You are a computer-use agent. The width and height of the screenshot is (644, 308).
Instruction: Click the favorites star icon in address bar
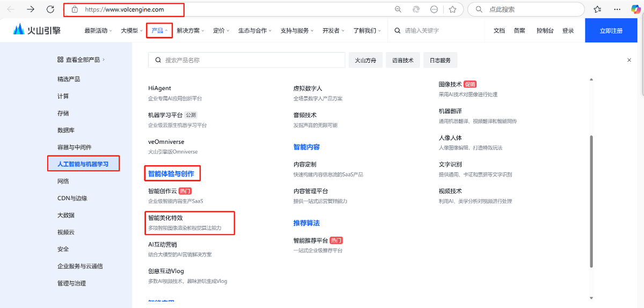coord(452,9)
